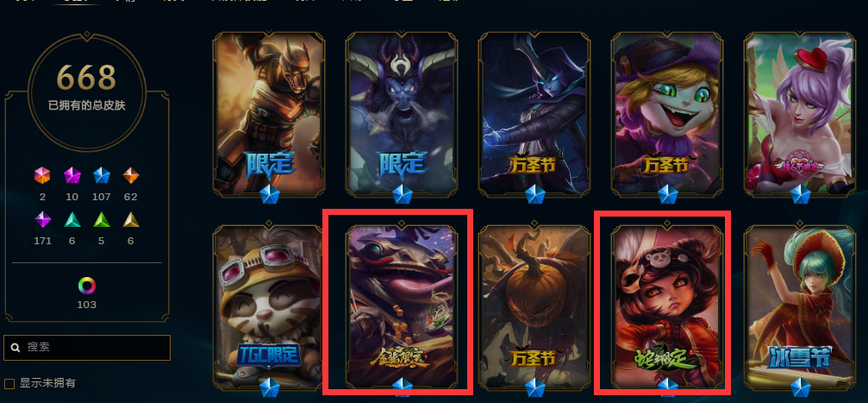Open the TGC限定 Teemo skin card
The height and width of the screenshot is (403, 868).
click(x=268, y=306)
